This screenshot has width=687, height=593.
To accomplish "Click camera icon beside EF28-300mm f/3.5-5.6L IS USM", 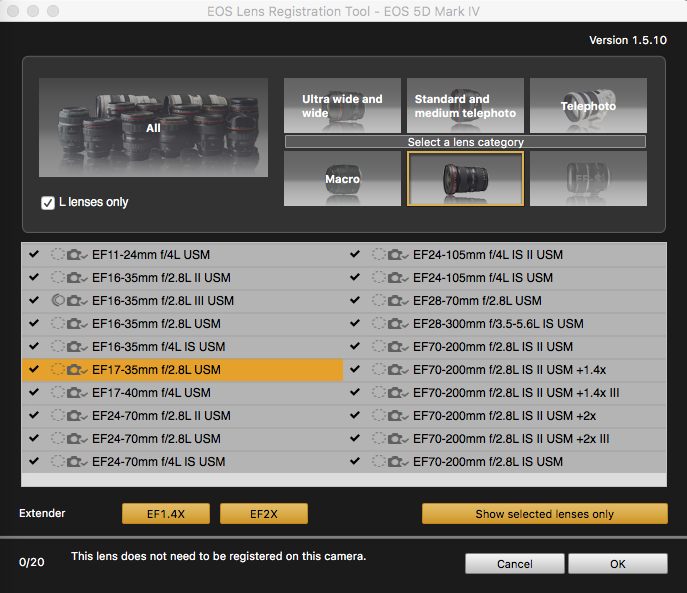I will pyautogui.click(x=398, y=324).
